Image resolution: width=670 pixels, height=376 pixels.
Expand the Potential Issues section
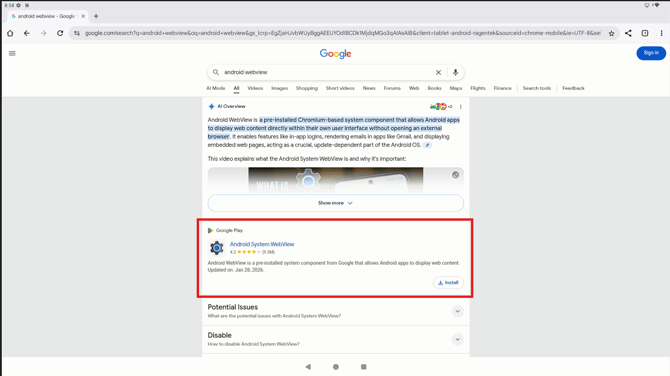tap(457, 311)
